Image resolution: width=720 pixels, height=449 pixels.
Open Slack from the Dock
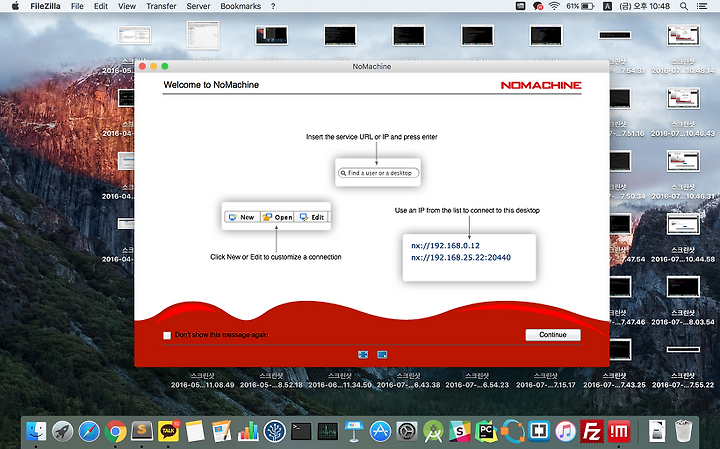460,432
